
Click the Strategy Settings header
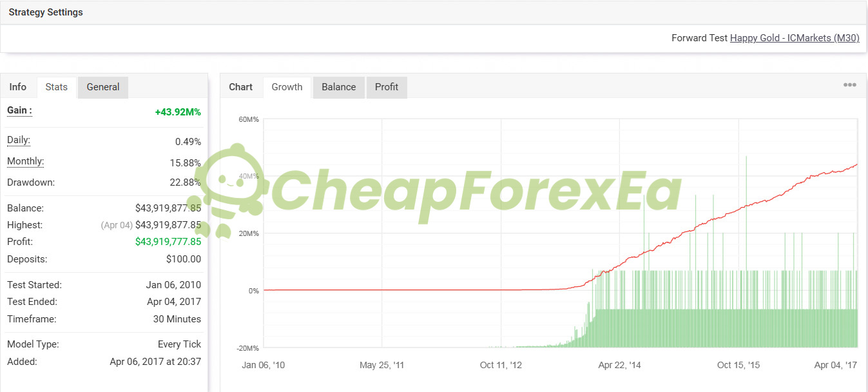[x=46, y=12]
